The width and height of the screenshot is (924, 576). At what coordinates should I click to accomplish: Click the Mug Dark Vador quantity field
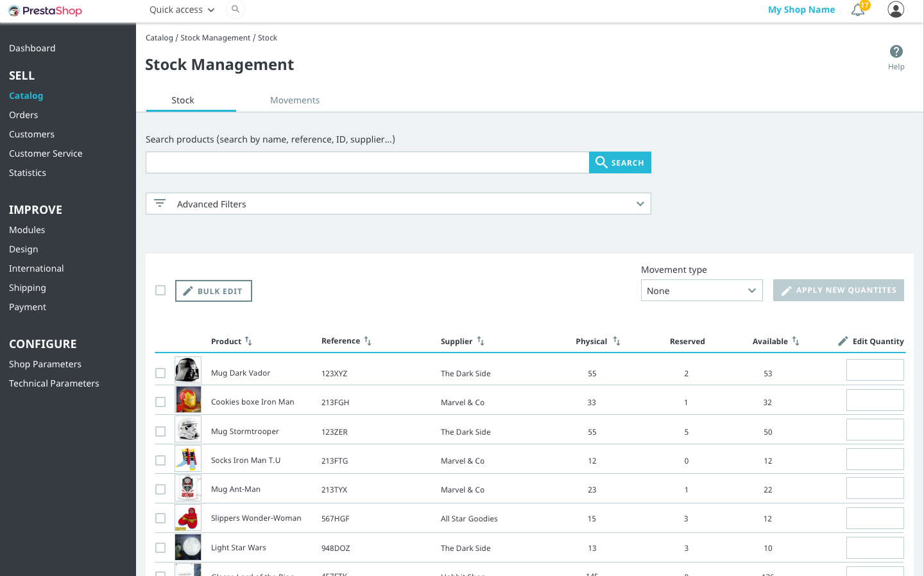pos(875,370)
